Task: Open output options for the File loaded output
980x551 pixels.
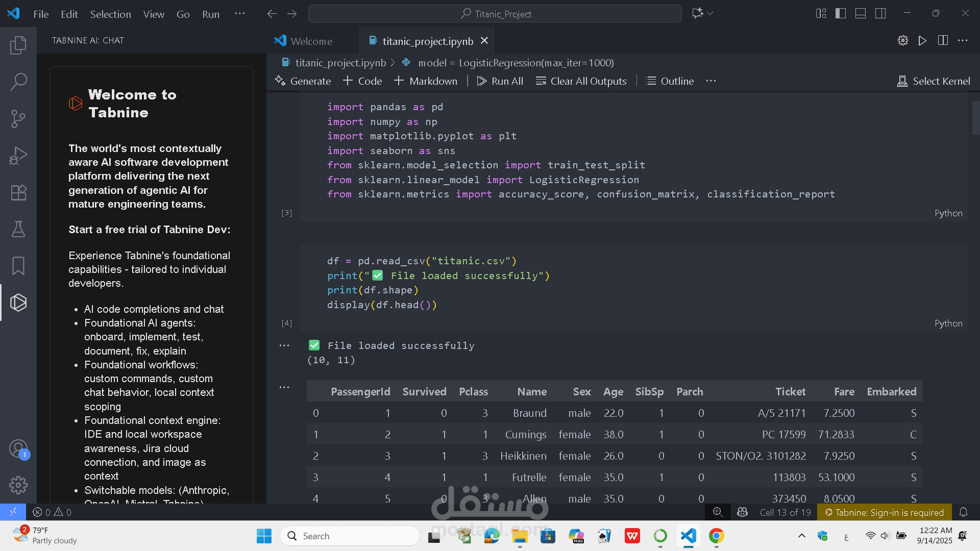Action: pyautogui.click(x=284, y=345)
